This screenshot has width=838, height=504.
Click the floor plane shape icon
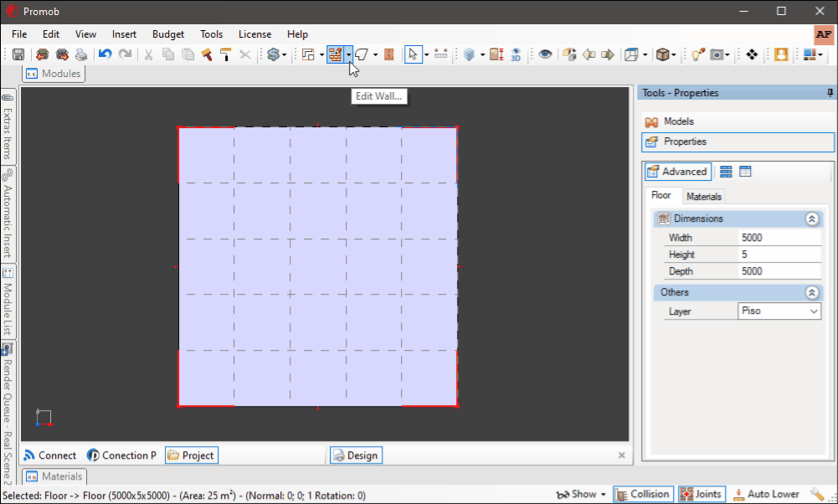(x=362, y=54)
